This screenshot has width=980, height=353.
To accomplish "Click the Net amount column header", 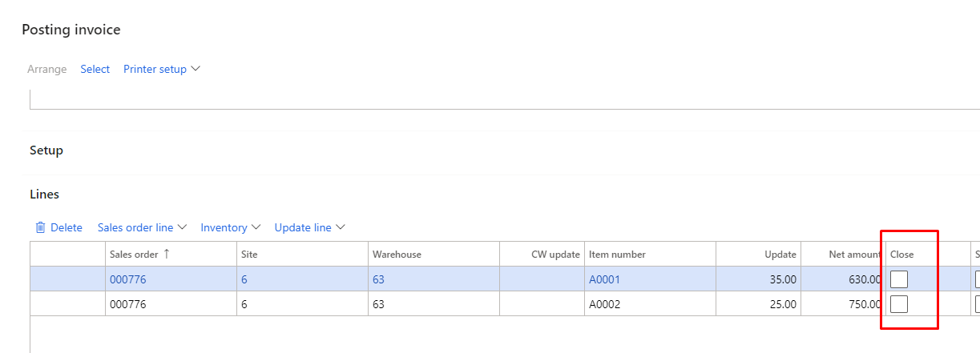I will 843,254.
